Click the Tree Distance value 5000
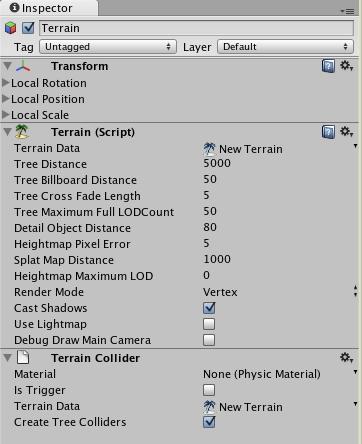The image size is (362, 444). tap(217, 163)
